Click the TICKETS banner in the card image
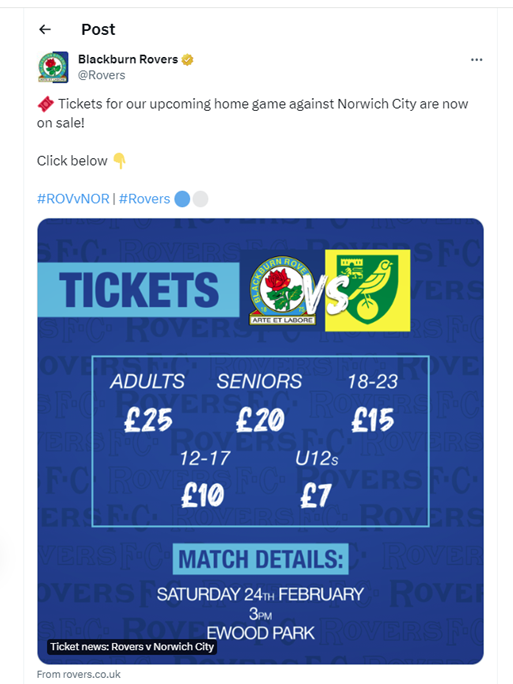 [138, 290]
